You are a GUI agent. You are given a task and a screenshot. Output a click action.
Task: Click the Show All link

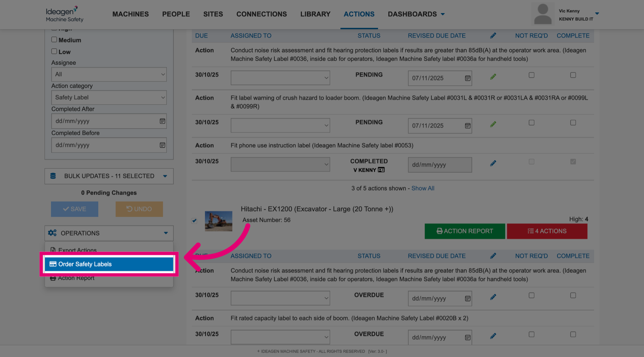423,189
